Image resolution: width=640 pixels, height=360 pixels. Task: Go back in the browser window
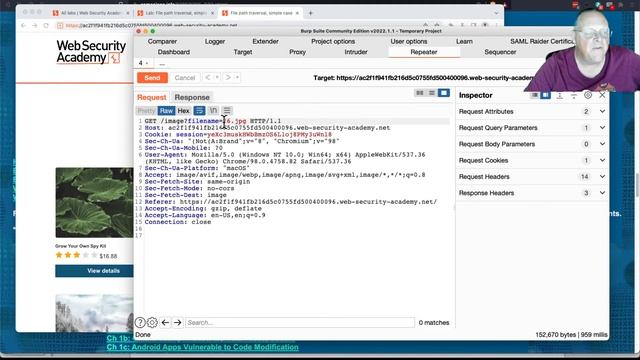tap(23, 25)
